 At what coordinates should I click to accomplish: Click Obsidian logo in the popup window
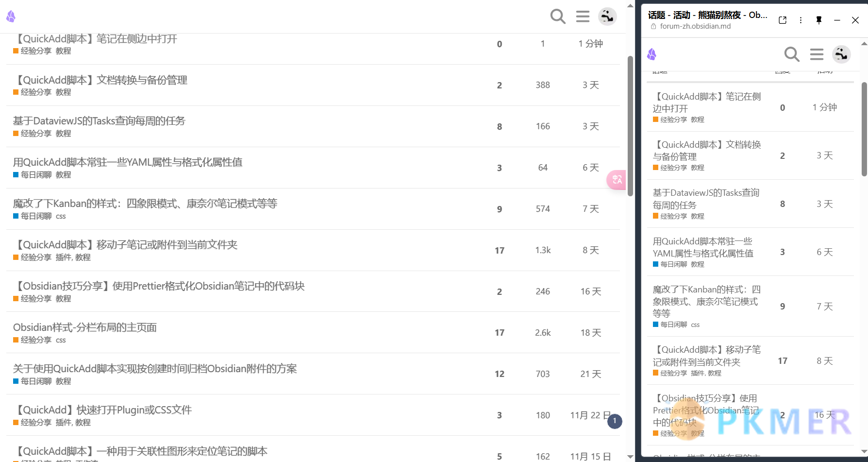pos(651,54)
